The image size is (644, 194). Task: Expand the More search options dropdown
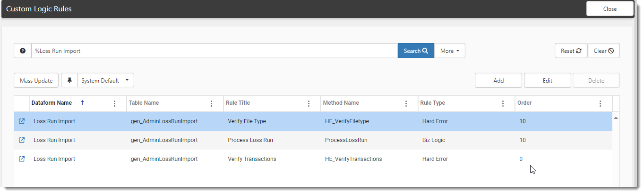450,51
